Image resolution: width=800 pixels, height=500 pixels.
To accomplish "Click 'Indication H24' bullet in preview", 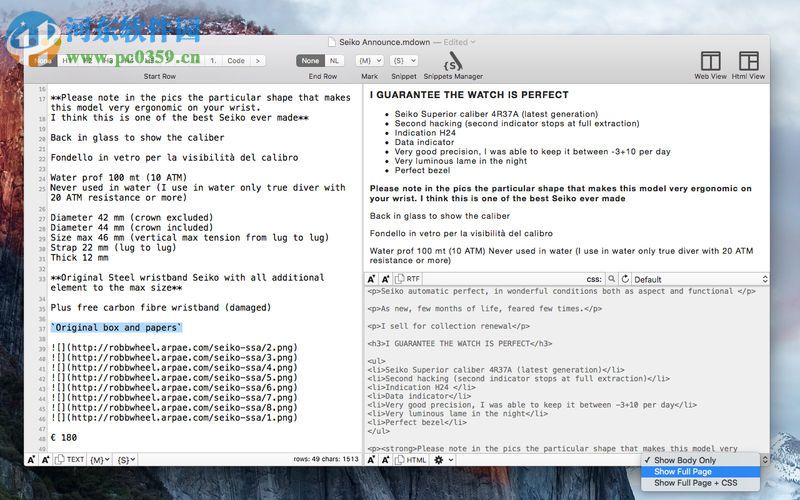I will pos(425,133).
